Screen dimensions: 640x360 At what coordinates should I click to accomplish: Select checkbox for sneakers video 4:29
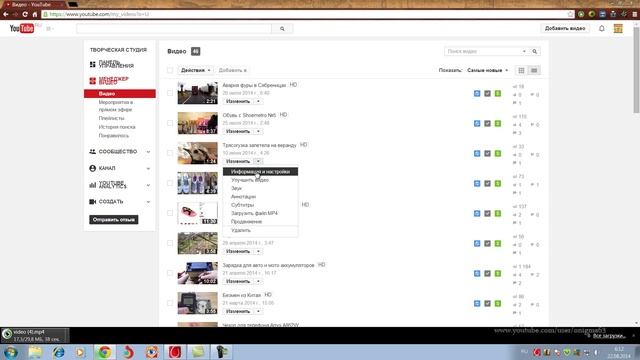(x=170, y=183)
